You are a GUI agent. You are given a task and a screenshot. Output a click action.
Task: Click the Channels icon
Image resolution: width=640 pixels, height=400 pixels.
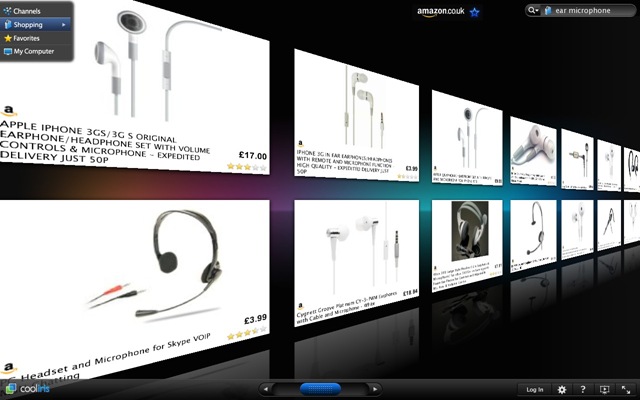tap(7, 11)
